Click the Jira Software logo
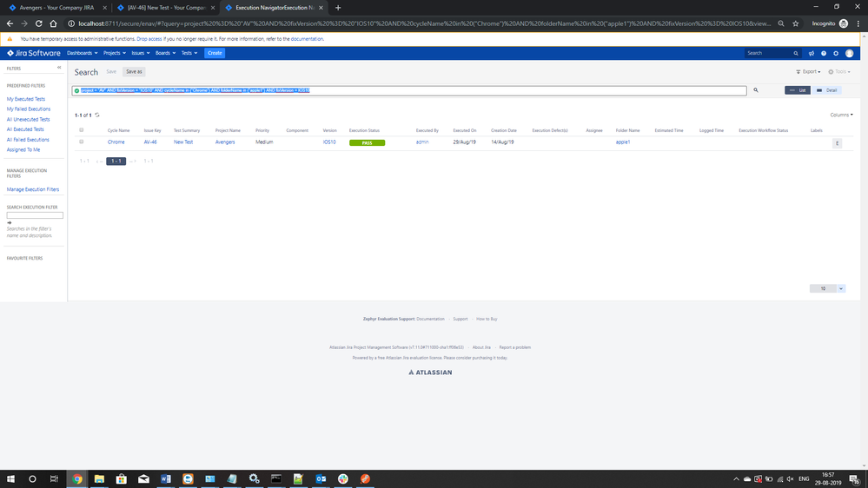The width and height of the screenshot is (868, 488). tap(34, 53)
